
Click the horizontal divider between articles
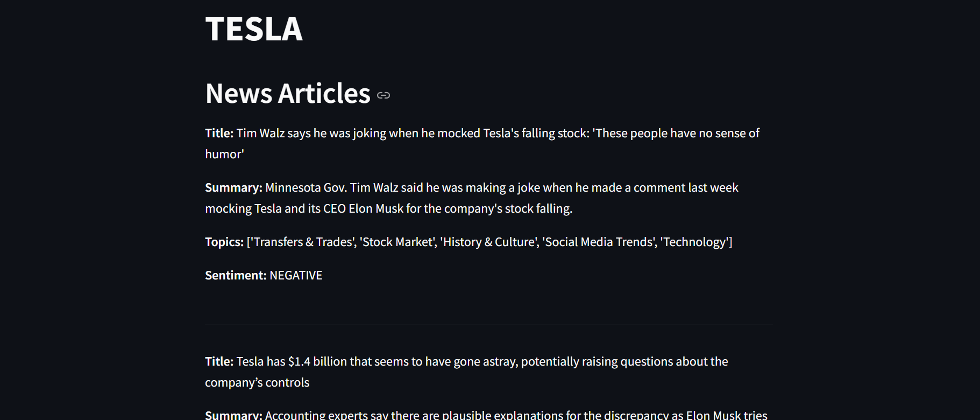(488, 325)
